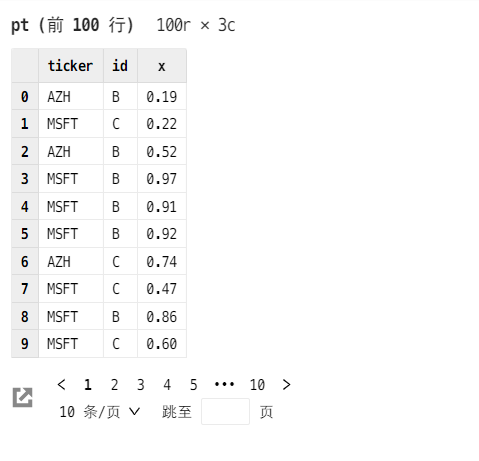The width and height of the screenshot is (479, 461).
Task: Select row index 9
Action: [25, 344]
